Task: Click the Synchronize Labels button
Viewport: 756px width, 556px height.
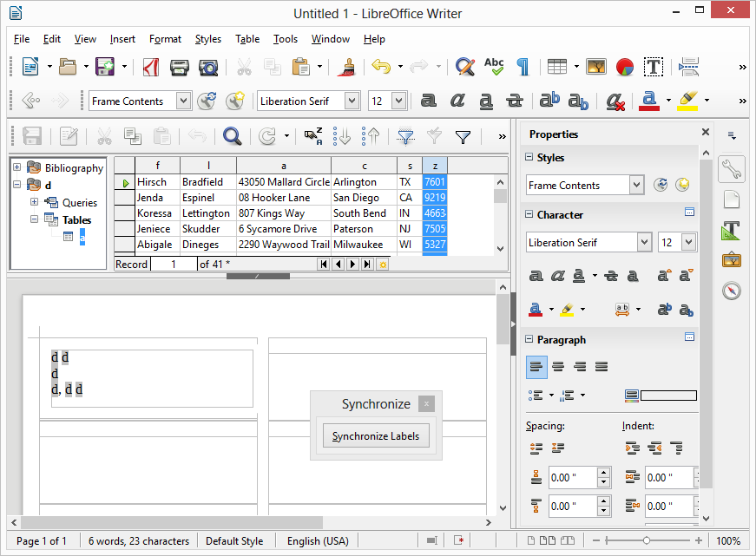Action: coord(376,436)
